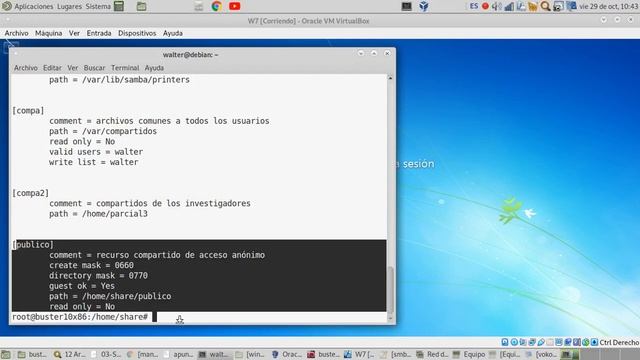Click the line 'valid users = walter'

(96, 152)
